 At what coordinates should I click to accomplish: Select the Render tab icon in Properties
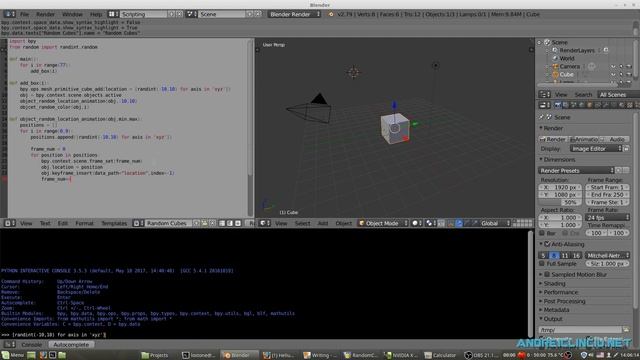[558, 105]
